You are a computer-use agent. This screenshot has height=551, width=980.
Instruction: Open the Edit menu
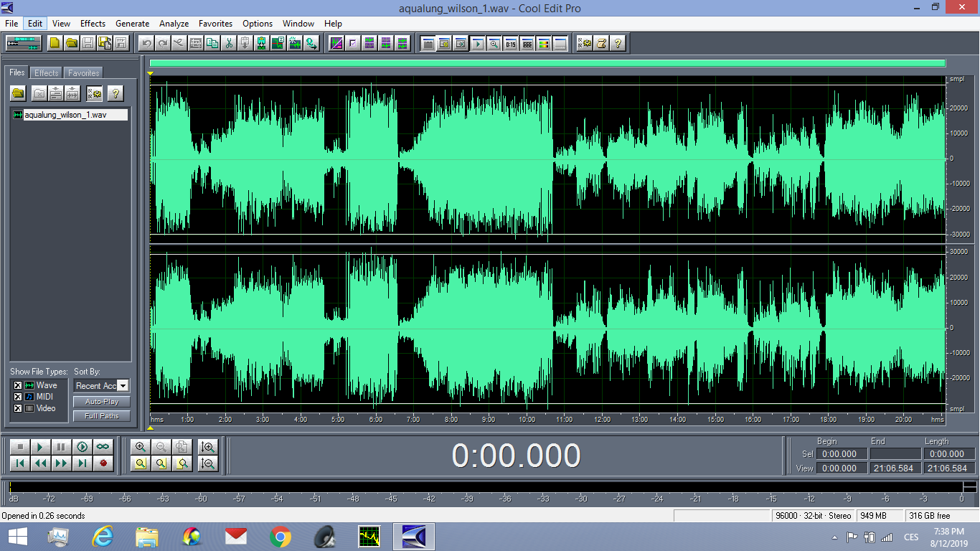pos(35,24)
